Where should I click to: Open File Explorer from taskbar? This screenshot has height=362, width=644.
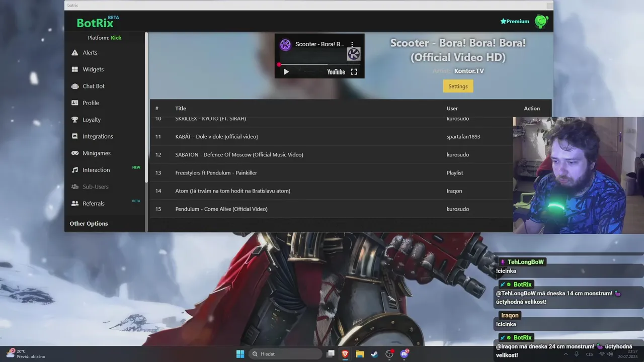pos(360,354)
